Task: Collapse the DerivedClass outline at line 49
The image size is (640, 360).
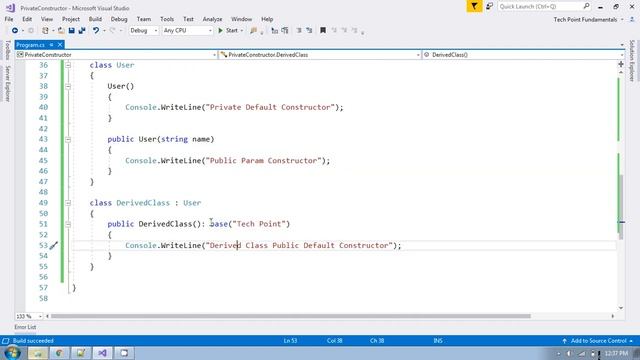Action: click(68, 203)
